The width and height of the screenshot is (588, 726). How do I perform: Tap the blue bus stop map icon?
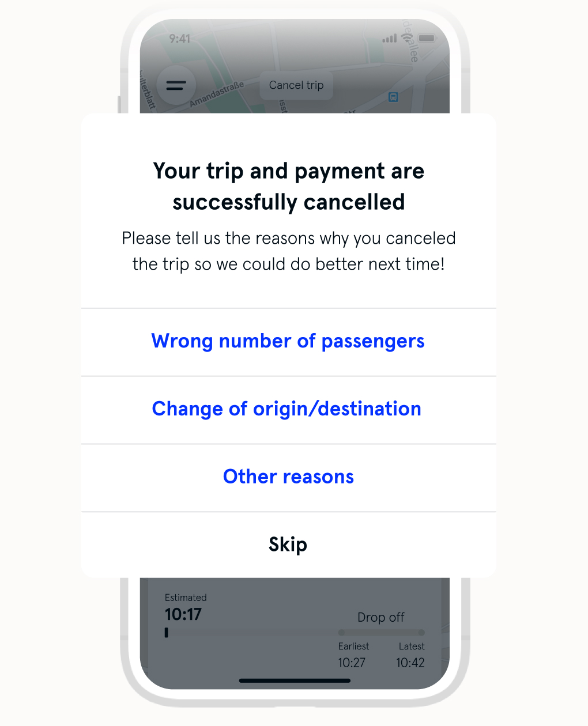point(393,97)
